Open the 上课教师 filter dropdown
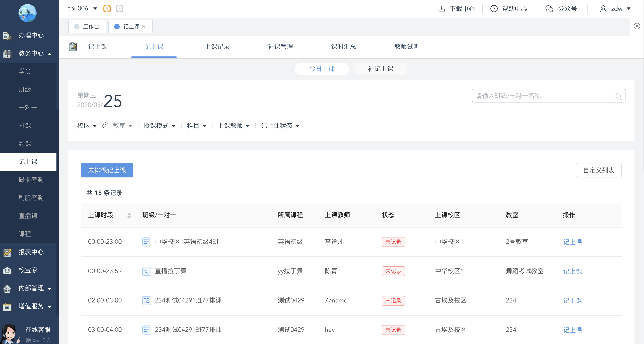The width and height of the screenshot is (644, 344). [233, 126]
